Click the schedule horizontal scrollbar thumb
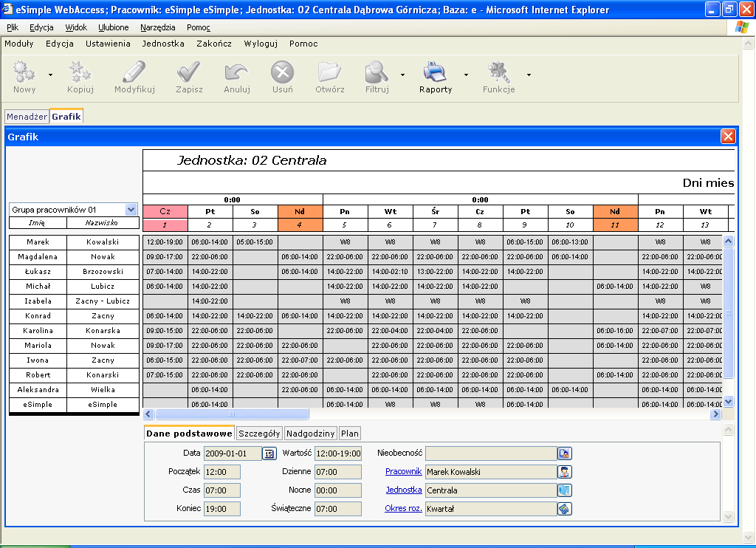 [232, 414]
